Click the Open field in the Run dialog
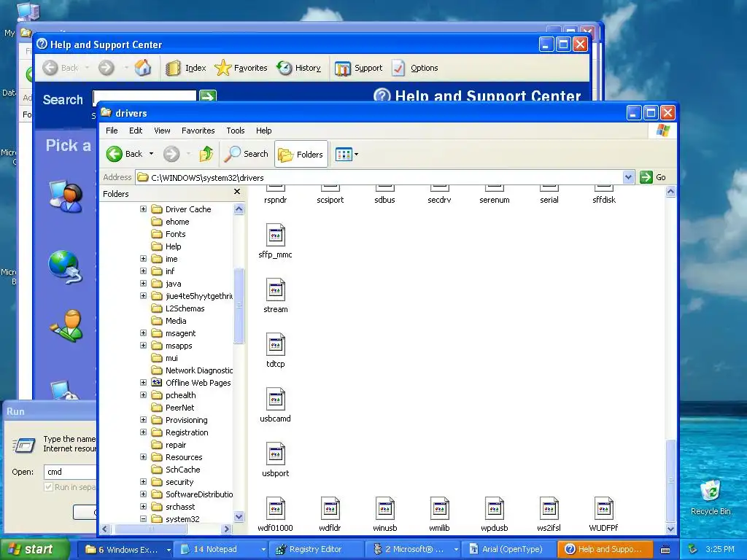This screenshot has height=560, width=747. (x=70, y=472)
